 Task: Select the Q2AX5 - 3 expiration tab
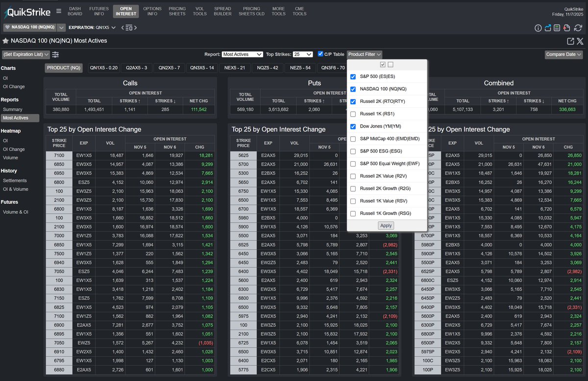pos(137,68)
